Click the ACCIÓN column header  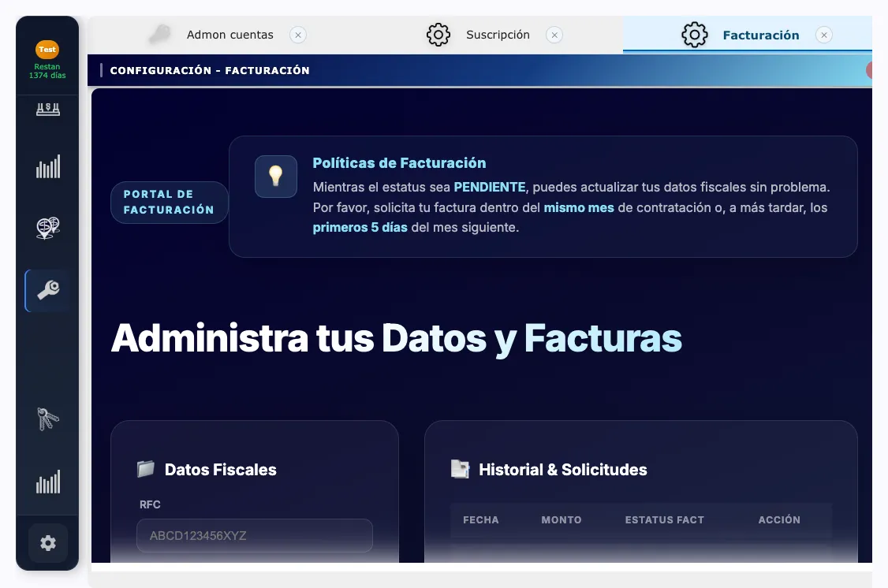pos(779,519)
